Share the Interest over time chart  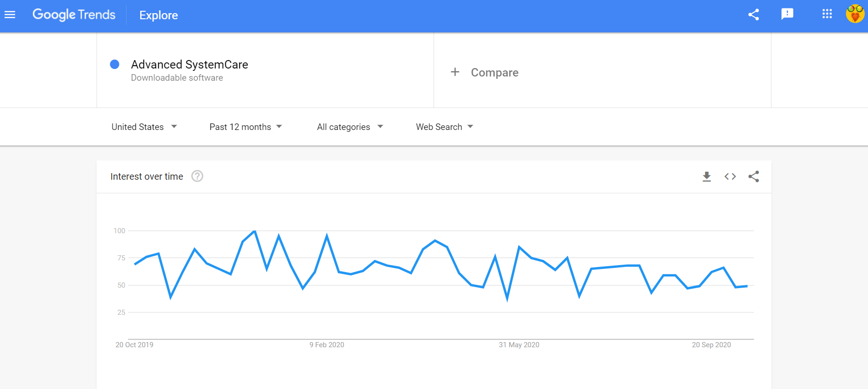pyautogui.click(x=753, y=176)
